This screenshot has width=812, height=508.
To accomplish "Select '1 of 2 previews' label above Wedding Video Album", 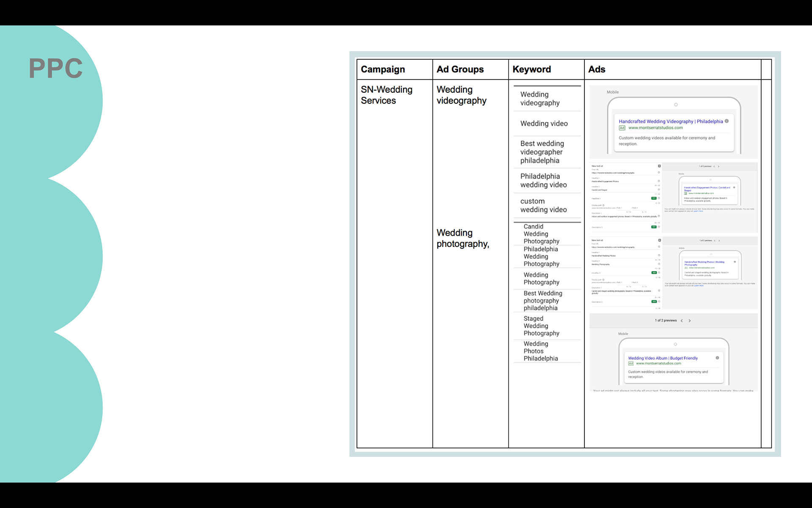I will [666, 320].
